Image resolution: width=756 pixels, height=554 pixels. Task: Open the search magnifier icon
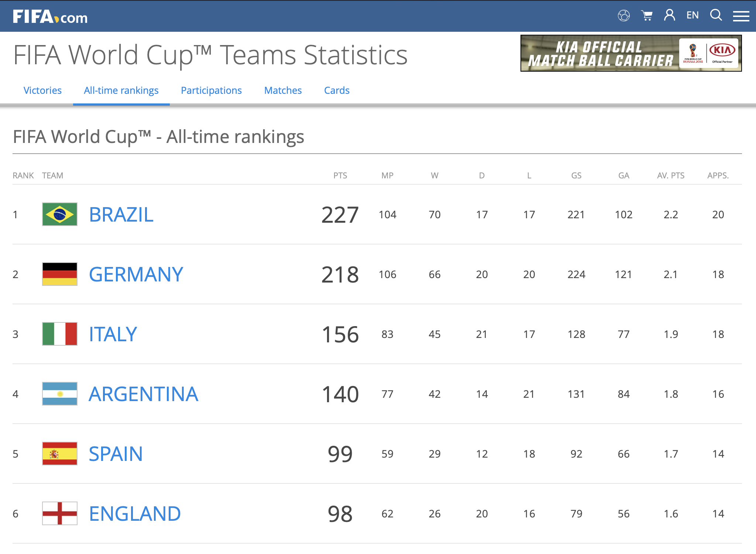(x=716, y=15)
